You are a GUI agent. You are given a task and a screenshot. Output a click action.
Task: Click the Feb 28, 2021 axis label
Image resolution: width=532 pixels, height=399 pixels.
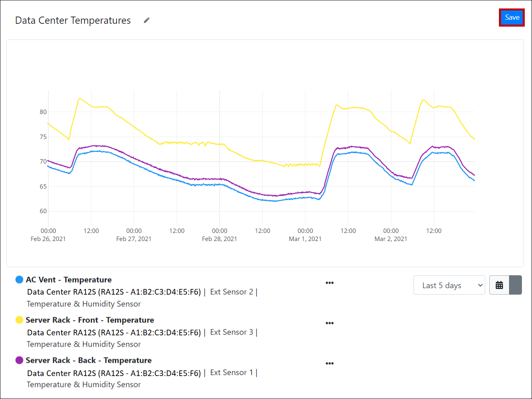click(x=219, y=239)
